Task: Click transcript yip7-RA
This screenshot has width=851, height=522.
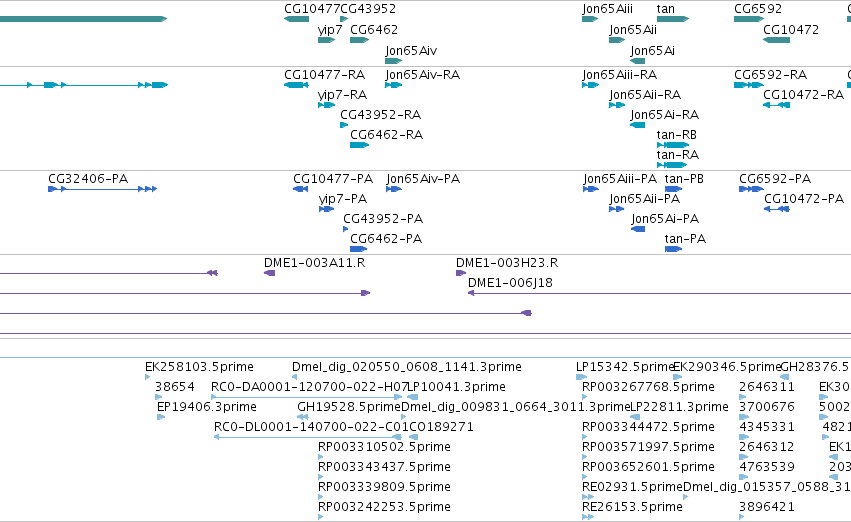Action: (x=342, y=95)
